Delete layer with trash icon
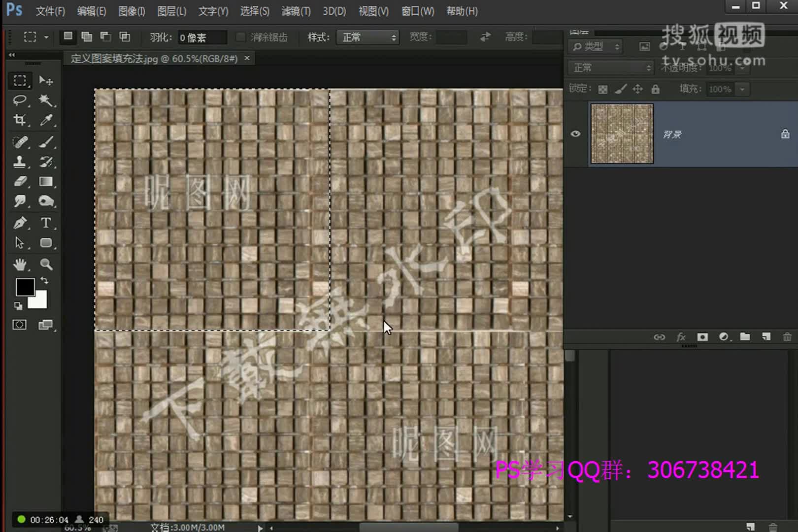798x532 pixels. (787, 337)
